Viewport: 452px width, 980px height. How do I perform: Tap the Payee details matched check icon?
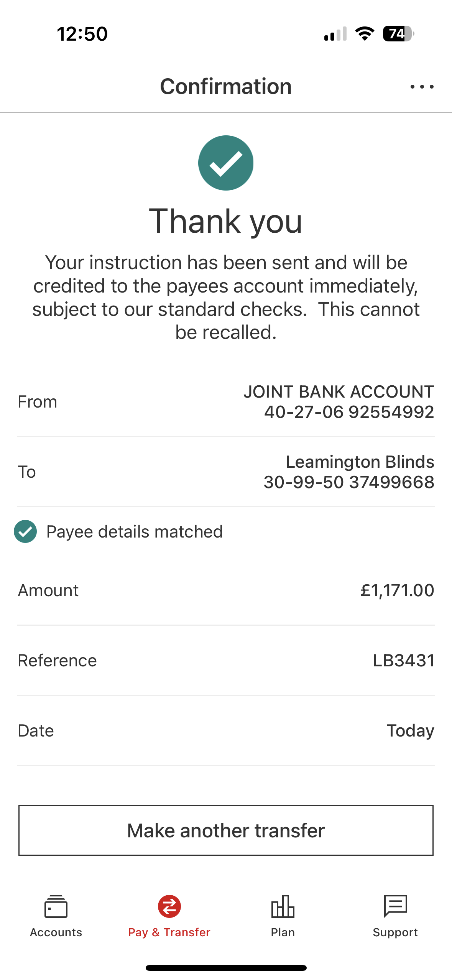tap(25, 532)
